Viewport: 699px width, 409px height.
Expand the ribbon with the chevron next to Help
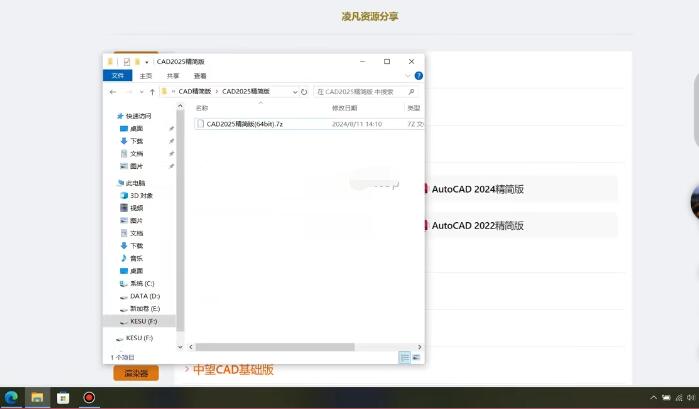click(407, 76)
